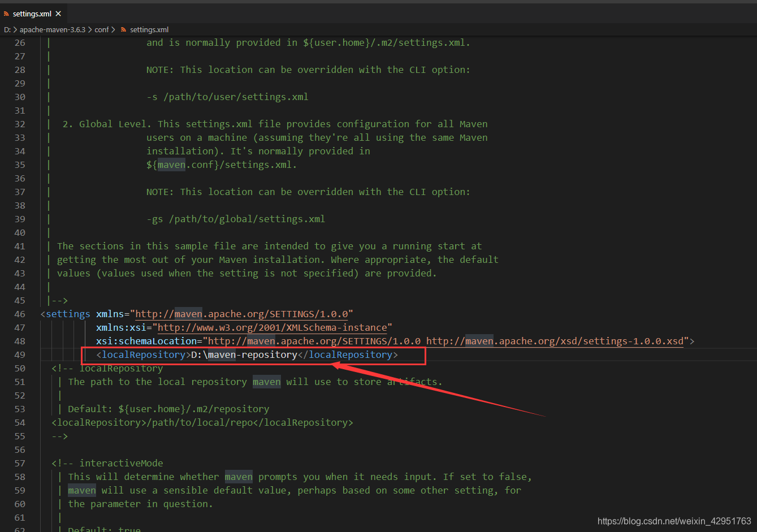
Task: Open the apache-maven-3.6.3 breadcrumb folder
Action: pyautogui.click(x=53, y=29)
